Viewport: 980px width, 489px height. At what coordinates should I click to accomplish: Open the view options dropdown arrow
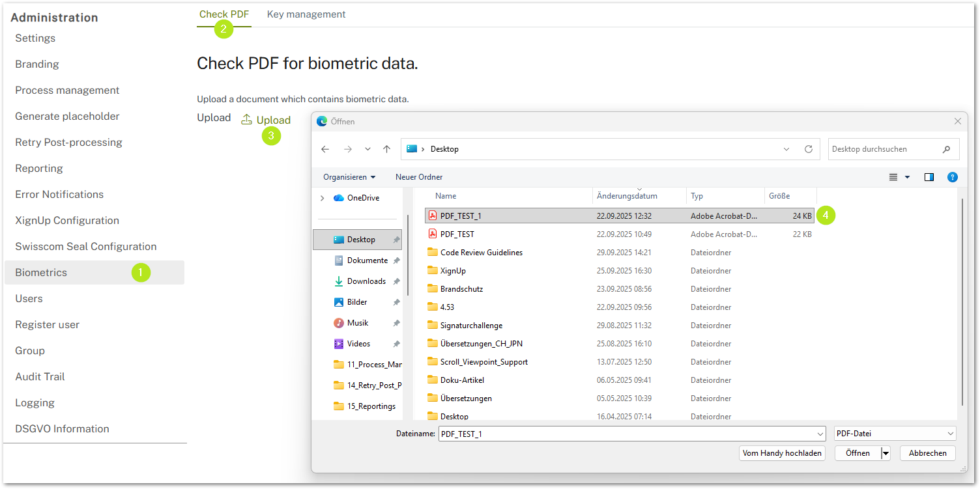pos(907,177)
